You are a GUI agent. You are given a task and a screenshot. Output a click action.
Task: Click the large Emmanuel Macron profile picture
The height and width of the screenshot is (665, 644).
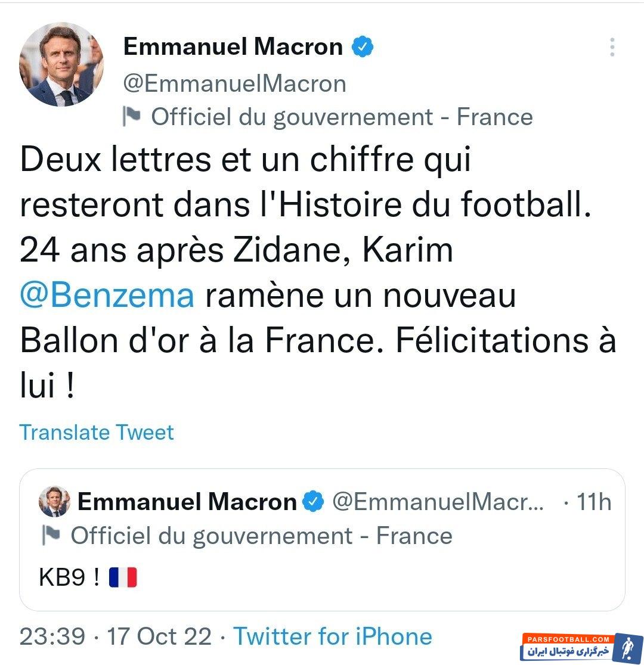61,65
